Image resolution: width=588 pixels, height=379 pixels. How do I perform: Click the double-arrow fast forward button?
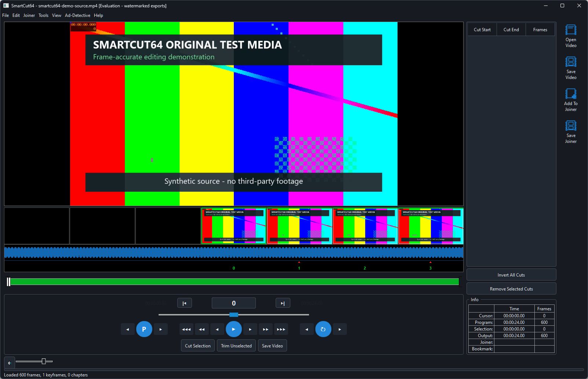click(x=266, y=329)
